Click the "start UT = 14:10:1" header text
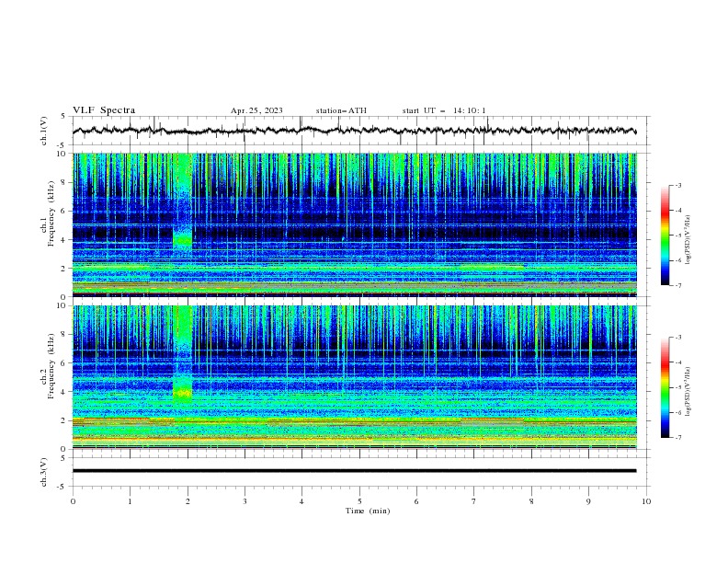The image size is (728, 563). [x=444, y=110]
